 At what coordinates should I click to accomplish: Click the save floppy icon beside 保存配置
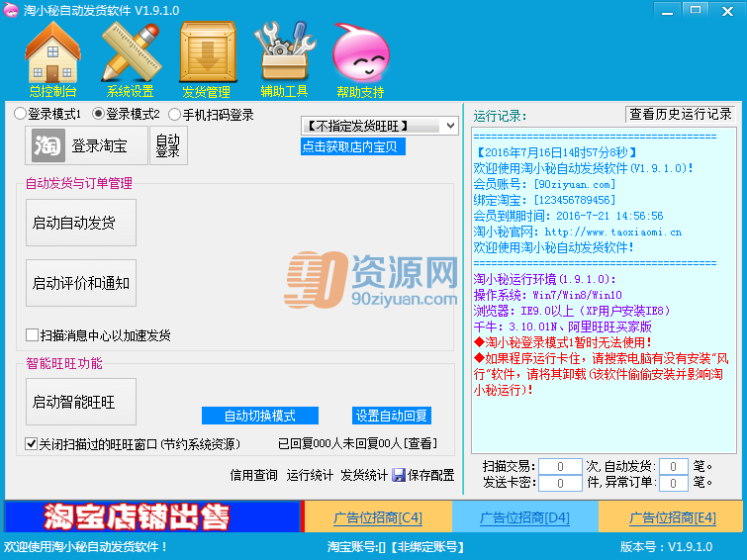(x=399, y=475)
